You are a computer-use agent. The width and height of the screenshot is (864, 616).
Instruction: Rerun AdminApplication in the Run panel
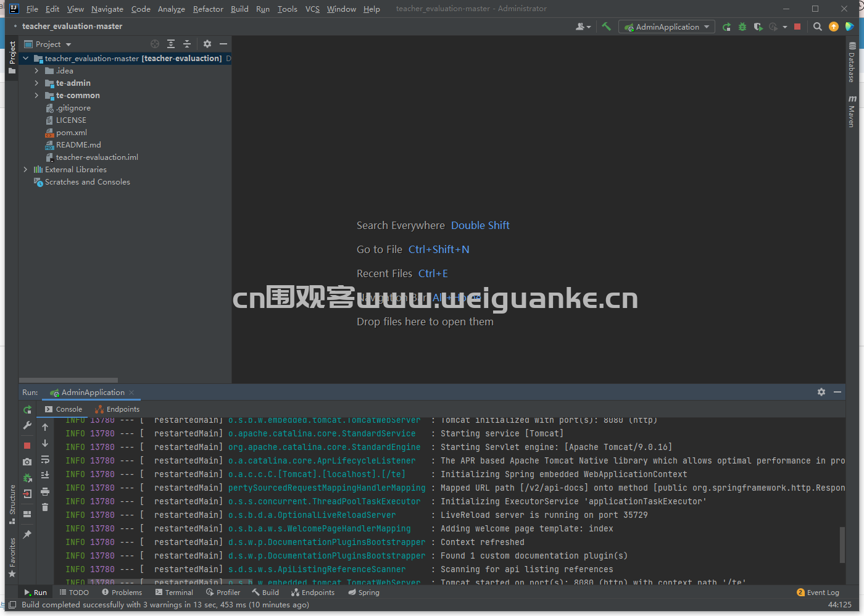27,410
